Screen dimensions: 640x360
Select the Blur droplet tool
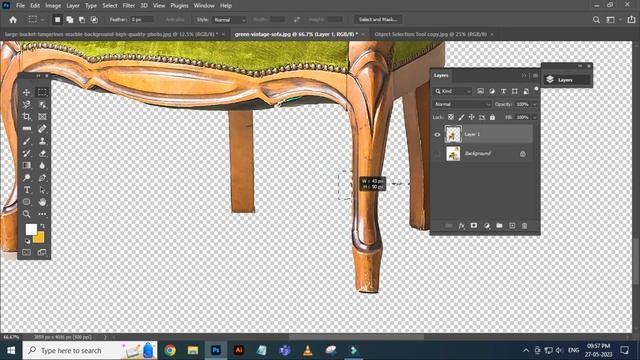click(42, 165)
